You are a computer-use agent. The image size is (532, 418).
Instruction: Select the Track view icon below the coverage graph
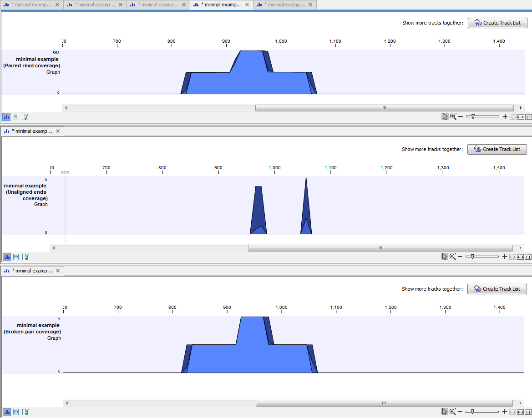6,116
